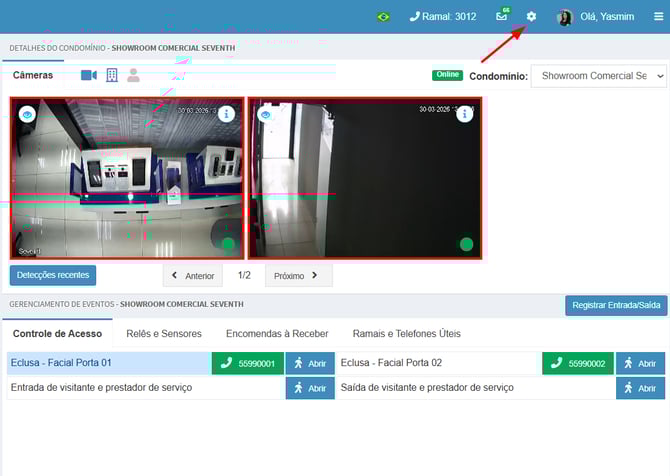Toggle eye visibility on second camera
This screenshot has width=670, height=476.
[x=265, y=115]
